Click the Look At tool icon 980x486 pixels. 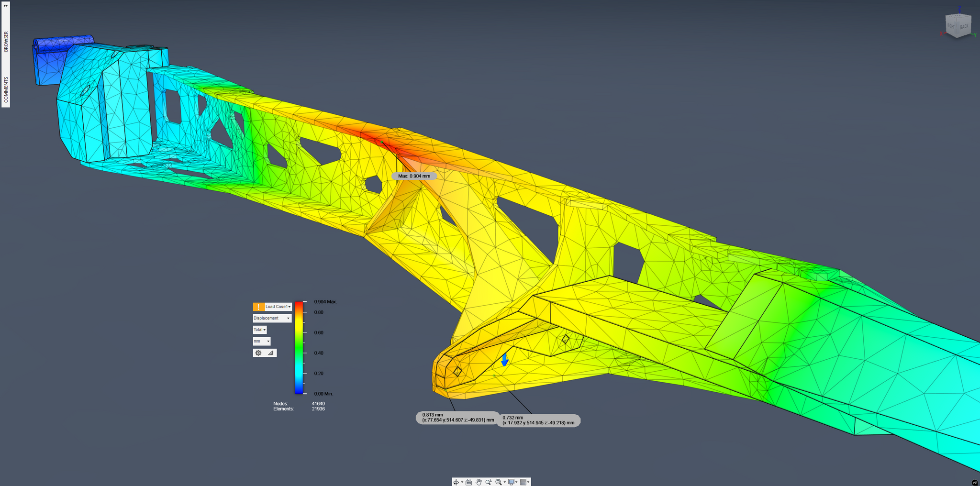468,482
